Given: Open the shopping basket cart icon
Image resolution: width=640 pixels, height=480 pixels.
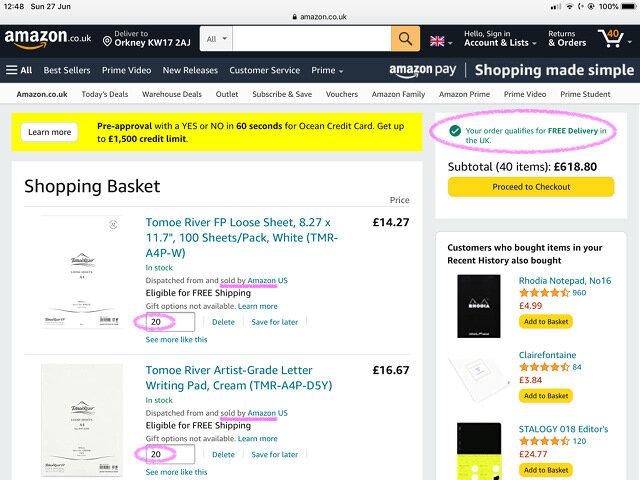Looking at the screenshot, I should [x=612, y=39].
